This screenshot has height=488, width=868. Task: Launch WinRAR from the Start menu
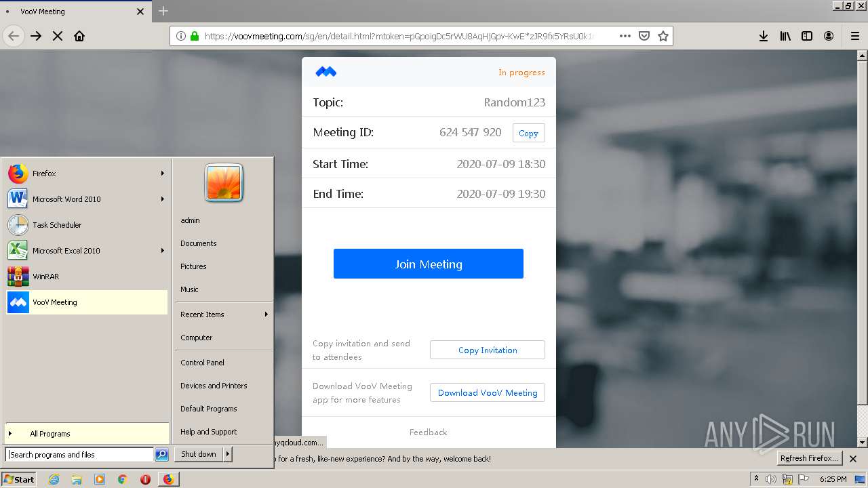click(x=87, y=277)
